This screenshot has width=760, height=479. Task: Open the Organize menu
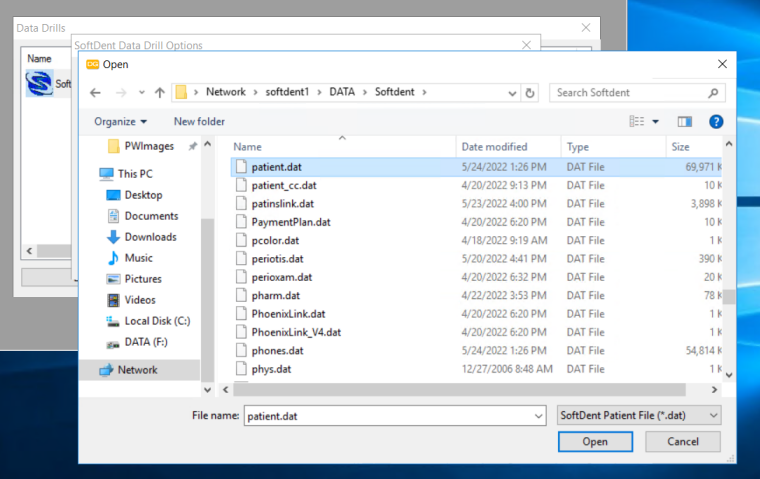120,122
